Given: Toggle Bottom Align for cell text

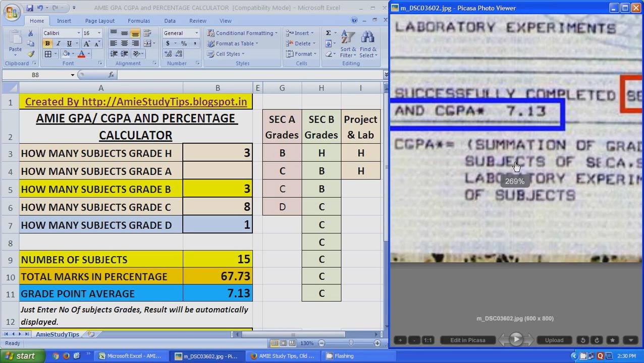Looking at the screenshot, I should [135, 33].
